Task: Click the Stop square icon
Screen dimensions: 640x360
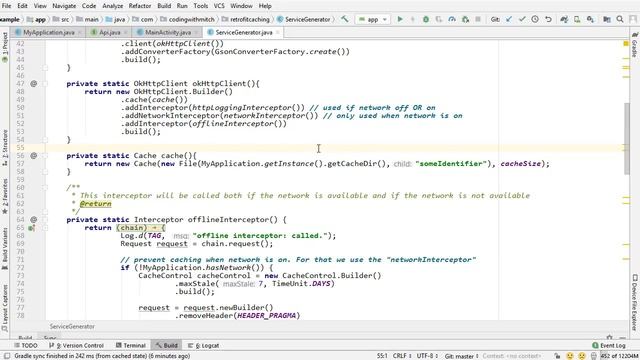Action: (x=478, y=19)
